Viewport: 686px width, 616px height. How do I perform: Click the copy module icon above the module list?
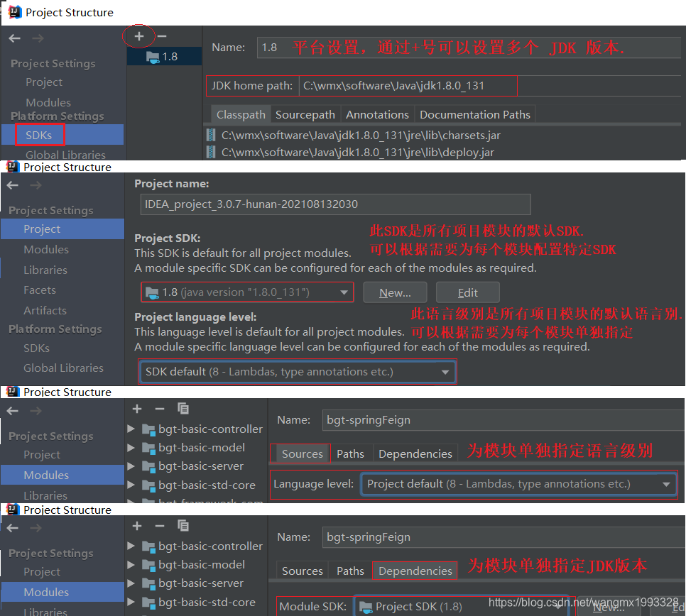(x=182, y=409)
